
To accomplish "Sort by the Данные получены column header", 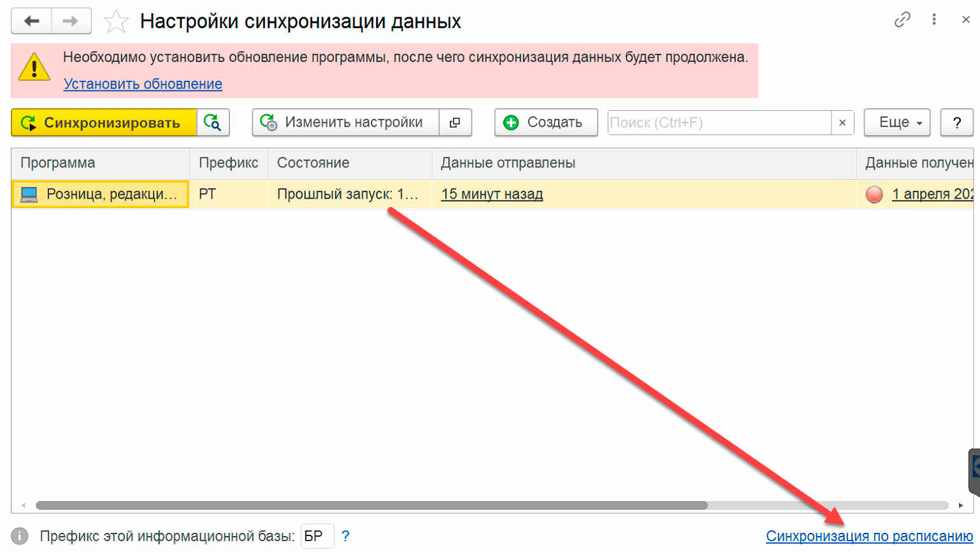I will pos(915,163).
